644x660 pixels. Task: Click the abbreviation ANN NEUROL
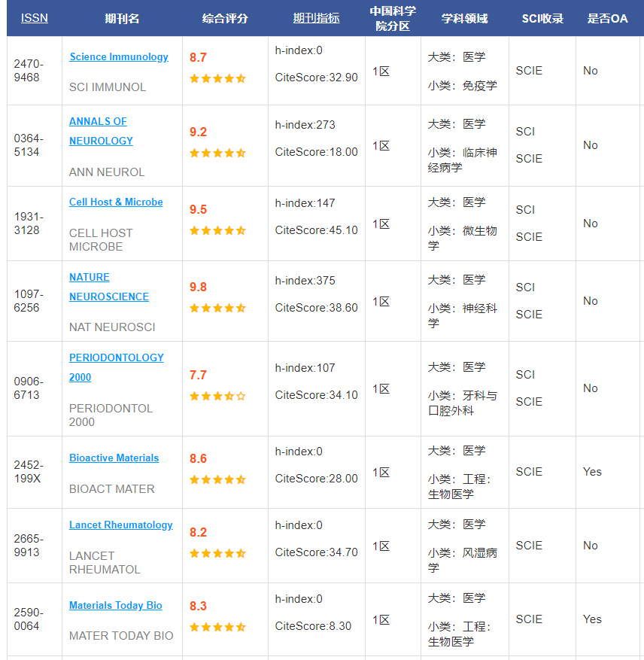[x=107, y=172]
